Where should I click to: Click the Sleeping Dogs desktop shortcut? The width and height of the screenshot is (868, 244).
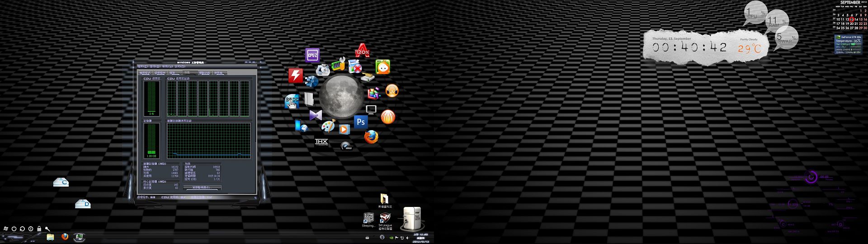(x=368, y=218)
